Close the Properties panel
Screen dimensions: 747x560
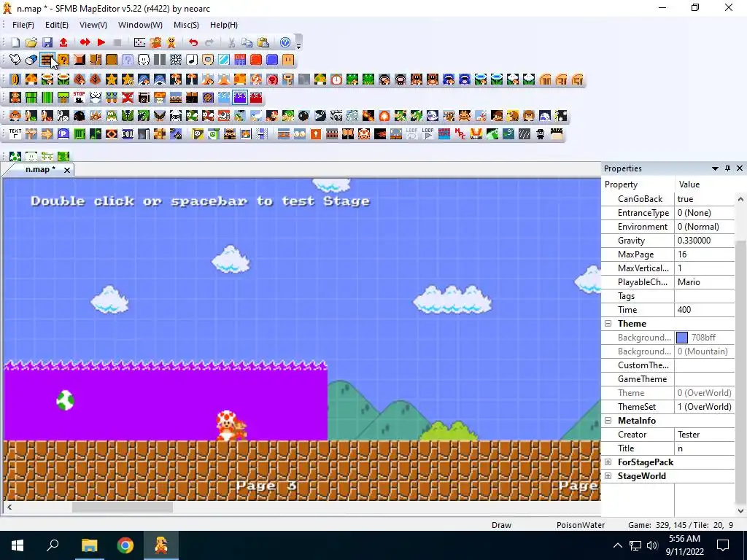(x=740, y=168)
